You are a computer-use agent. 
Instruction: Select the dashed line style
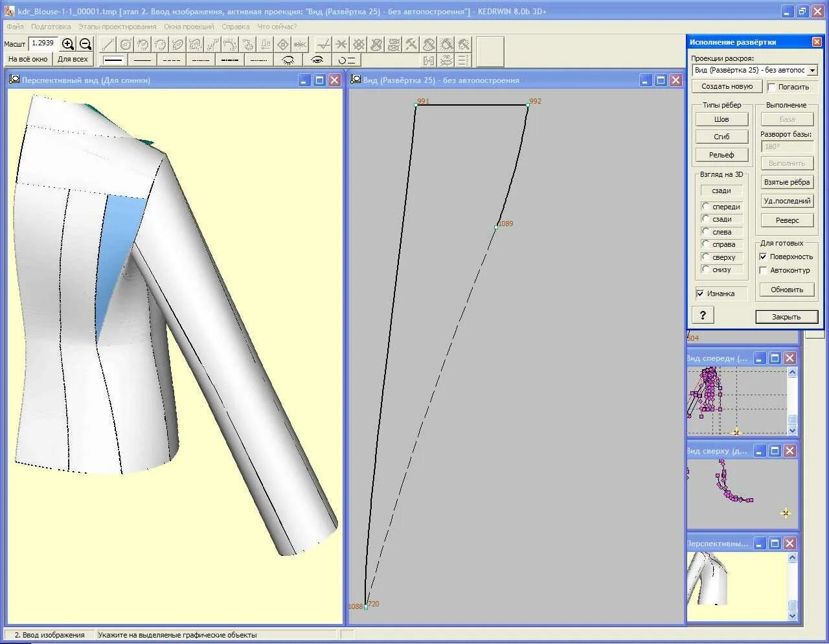(x=172, y=60)
